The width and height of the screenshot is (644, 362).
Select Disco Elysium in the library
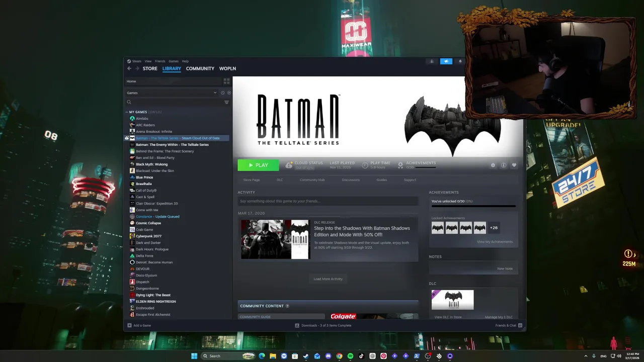(x=146, y=276)
